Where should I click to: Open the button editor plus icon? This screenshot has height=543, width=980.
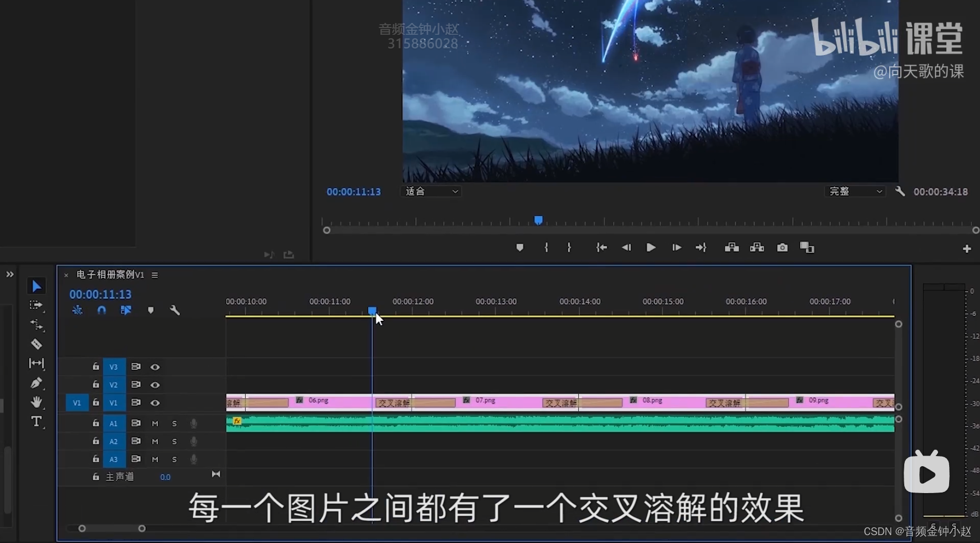[967, 249]
